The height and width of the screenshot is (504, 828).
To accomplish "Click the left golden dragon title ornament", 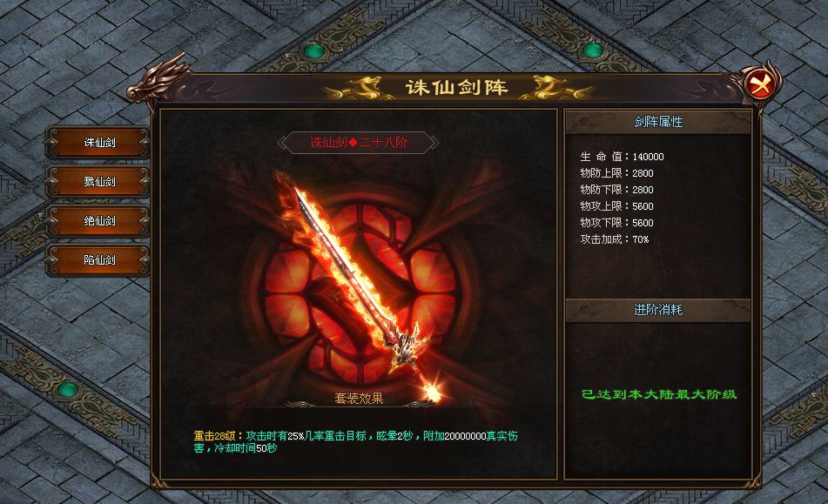I will pos(360,88).
